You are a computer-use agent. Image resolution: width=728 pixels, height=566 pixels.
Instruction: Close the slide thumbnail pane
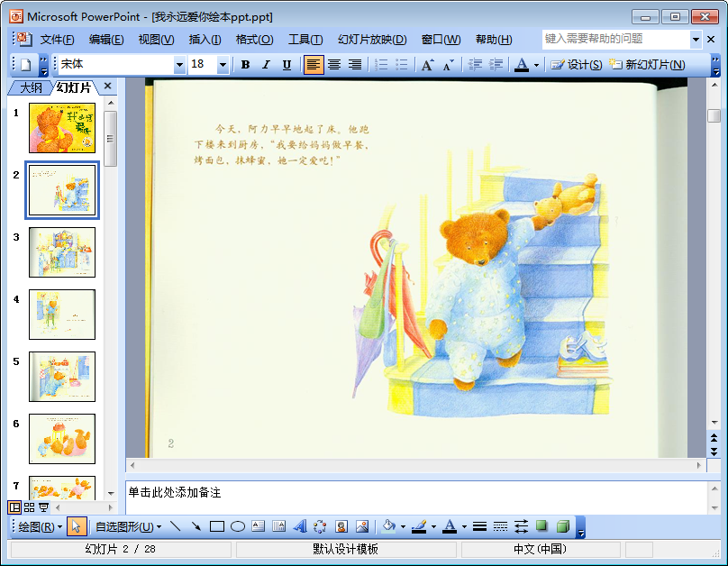point(108,86)
